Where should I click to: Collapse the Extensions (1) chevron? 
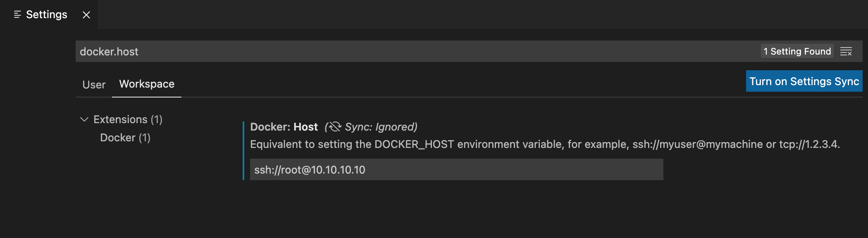[x=84, y=119]
